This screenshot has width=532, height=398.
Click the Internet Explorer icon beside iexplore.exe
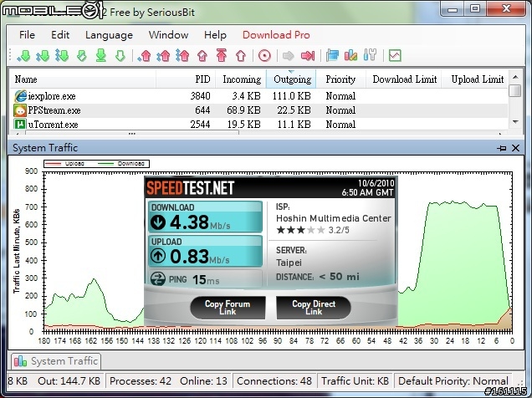(20, 96)
